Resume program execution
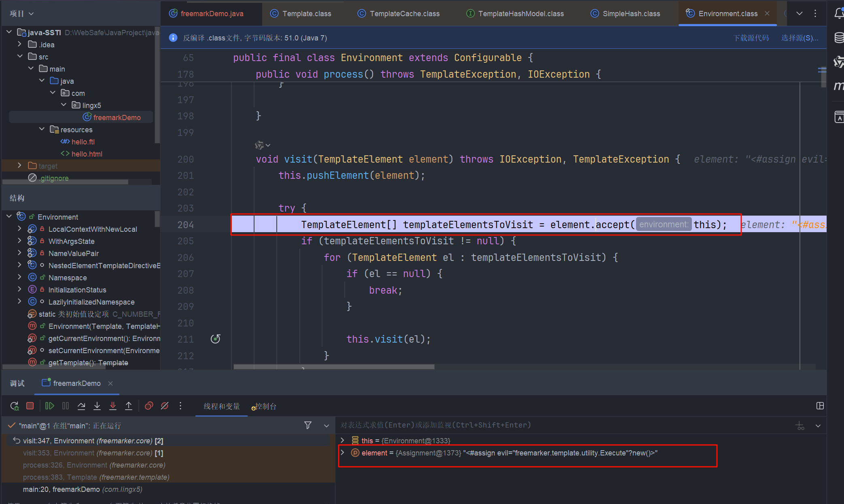This screenshot has height=504, width=844. (x=50, y=406)
